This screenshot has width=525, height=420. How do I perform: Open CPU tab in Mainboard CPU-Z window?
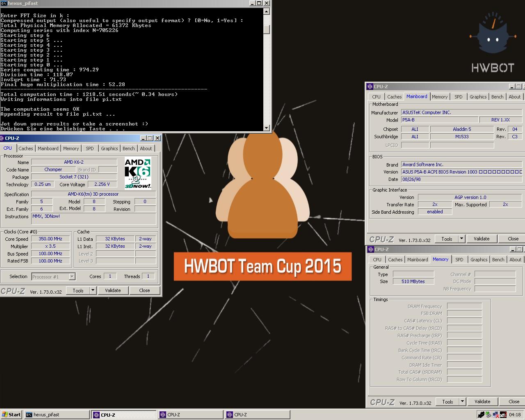click(377, 97)
